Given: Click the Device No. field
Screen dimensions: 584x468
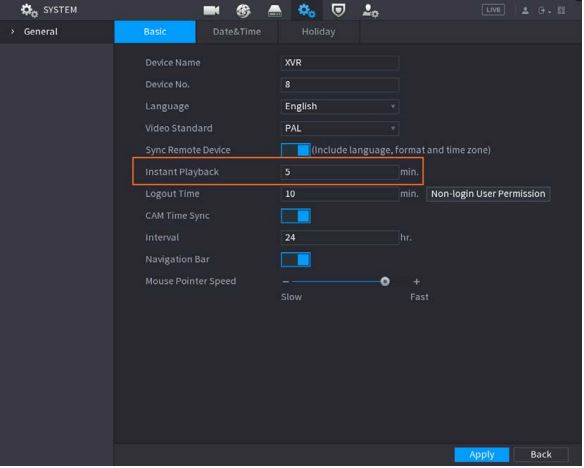Looking at the screenshot, I should point(340,85).
